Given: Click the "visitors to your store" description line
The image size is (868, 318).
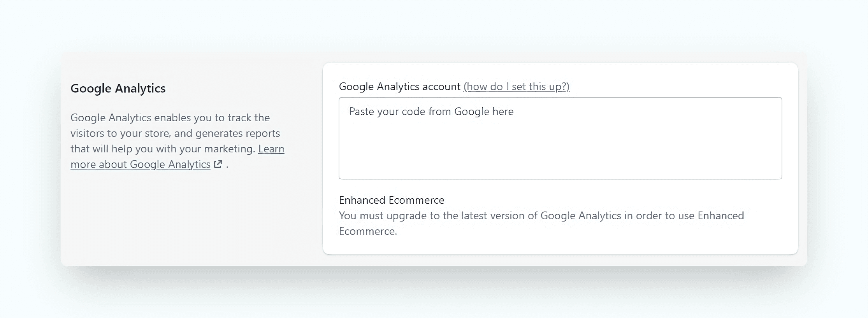Looking at the screenshot, I should click(175, 133).
